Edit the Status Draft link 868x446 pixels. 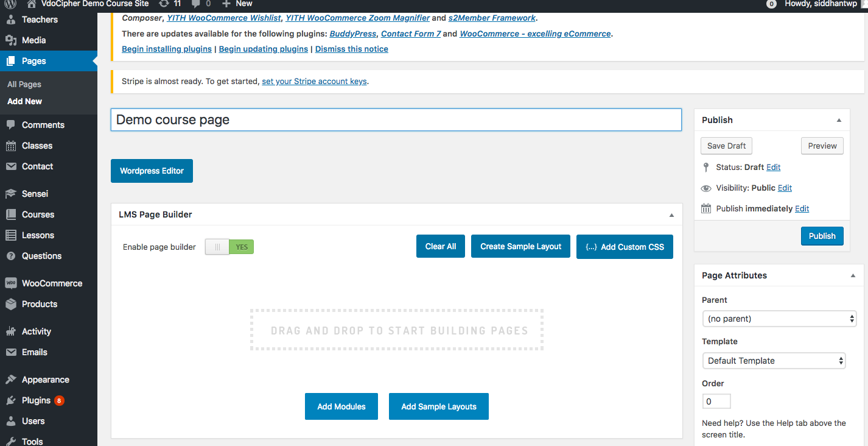pos(774,168)
